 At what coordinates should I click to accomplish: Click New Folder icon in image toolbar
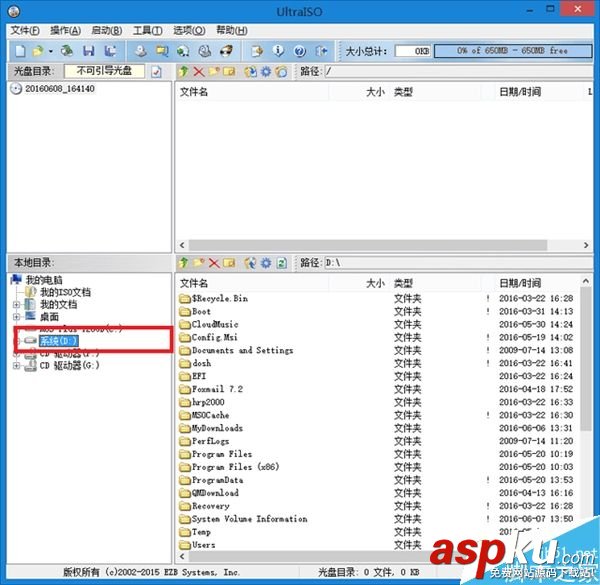pyautogui.click(x=214, y=72)
